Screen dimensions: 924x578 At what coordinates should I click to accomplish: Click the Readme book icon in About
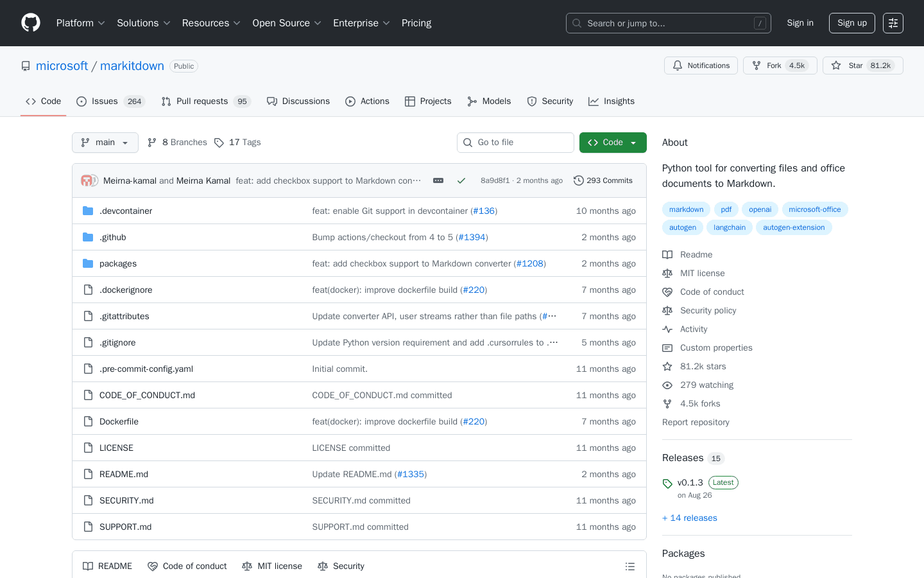coord(667,254)
